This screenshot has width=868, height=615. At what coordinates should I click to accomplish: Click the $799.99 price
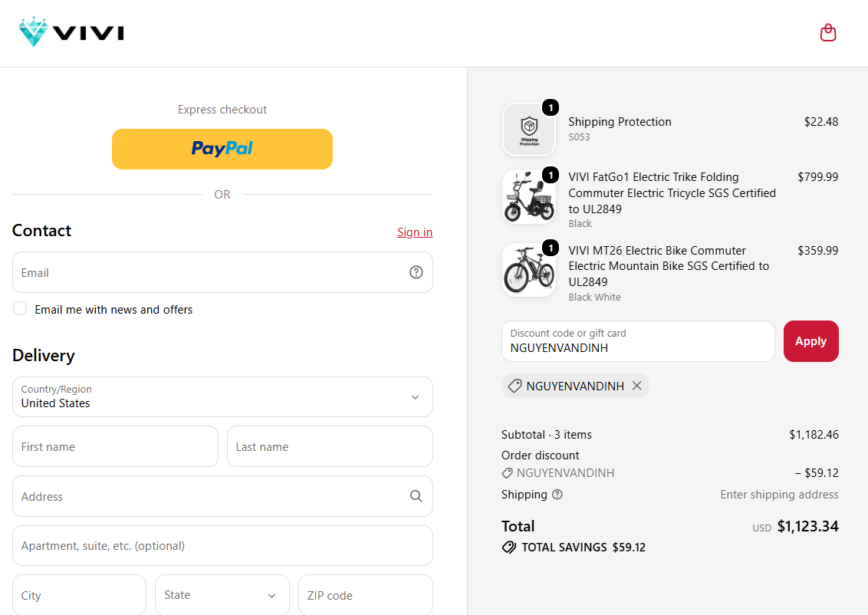point(817,177)
